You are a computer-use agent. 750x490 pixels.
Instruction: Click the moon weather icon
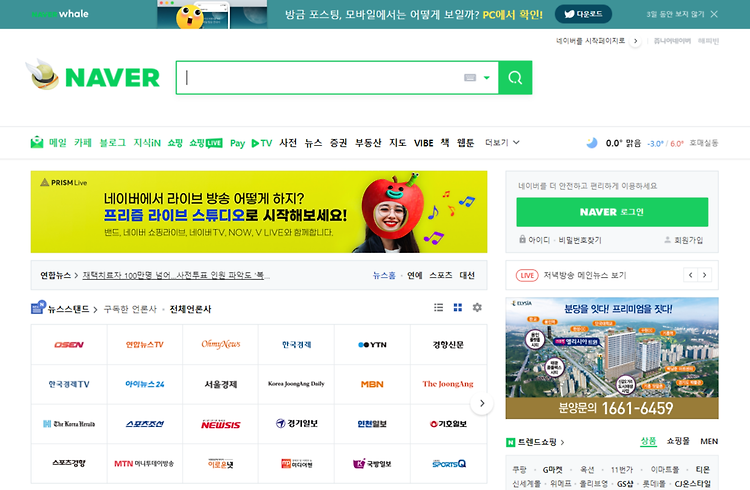[x=592, y=143]
